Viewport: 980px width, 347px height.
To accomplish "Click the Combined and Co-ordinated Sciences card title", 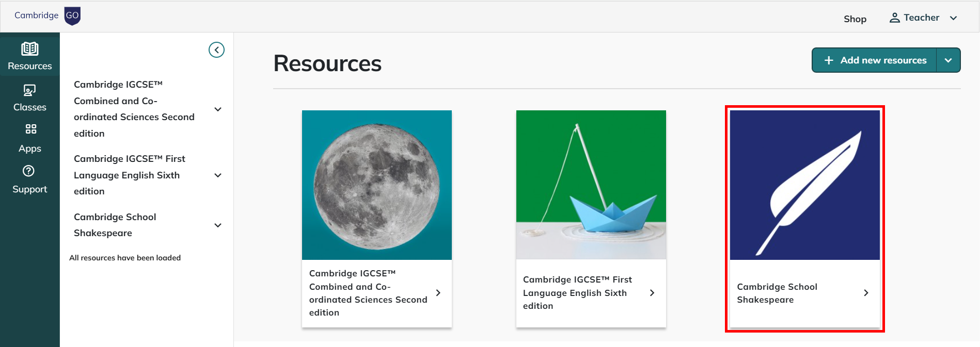I will 368,293.
